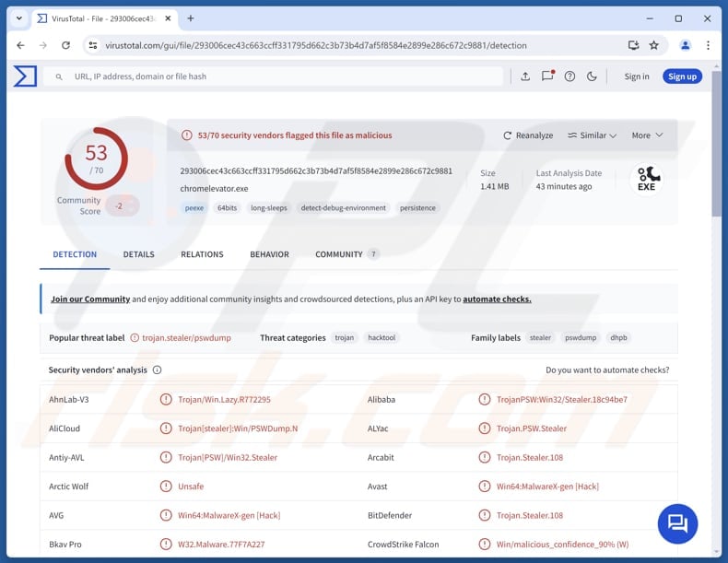728x563 pixels.
Task: Open the chat support bubble icon
Action: click(x=677, y=523)
